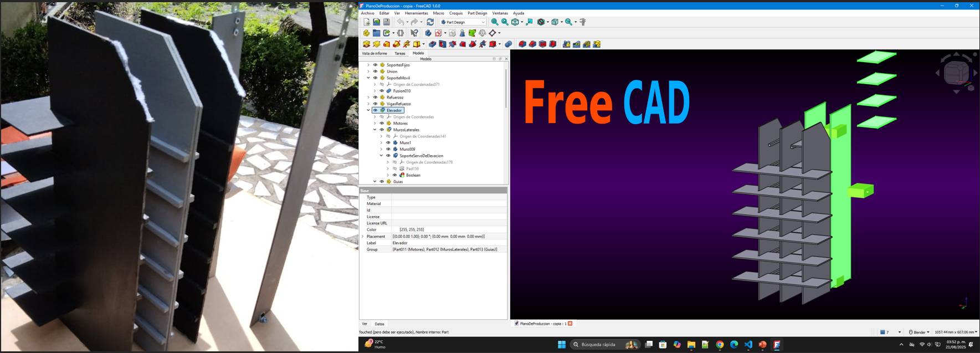Click the Groove tool icon
The height and width of the screenshot is (353, 980).
pyautogui.click(x=453, y=44)
